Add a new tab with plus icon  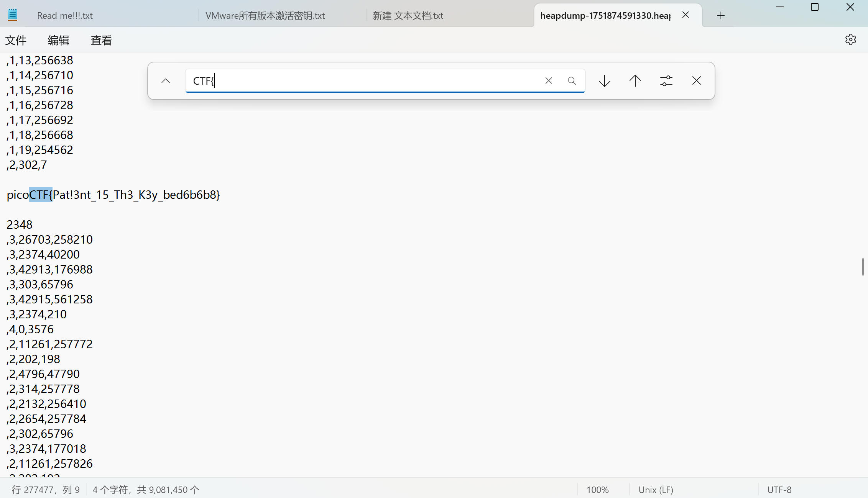[x=721, y=15]
